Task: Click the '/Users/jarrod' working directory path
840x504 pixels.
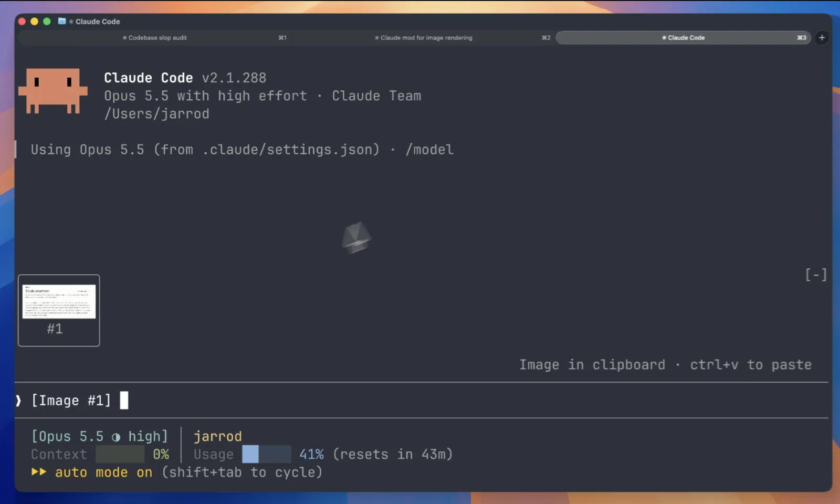Action: (156, 114)
